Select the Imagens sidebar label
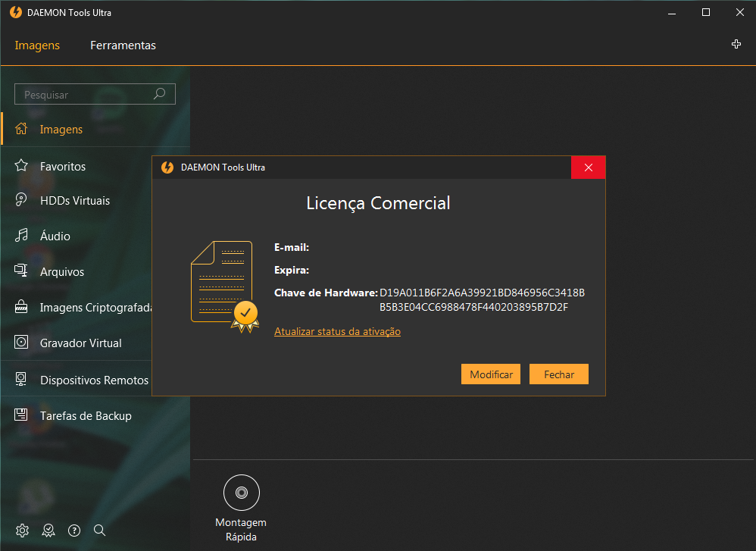The image size is (756, 551). pyautogui.click(x=61, y=130)
